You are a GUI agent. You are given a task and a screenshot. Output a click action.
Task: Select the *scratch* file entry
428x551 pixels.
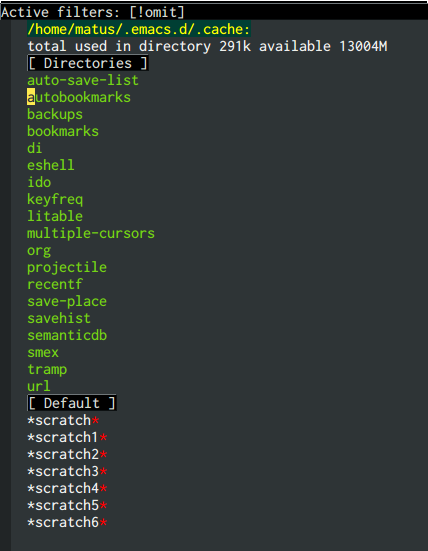pos(64,420)
